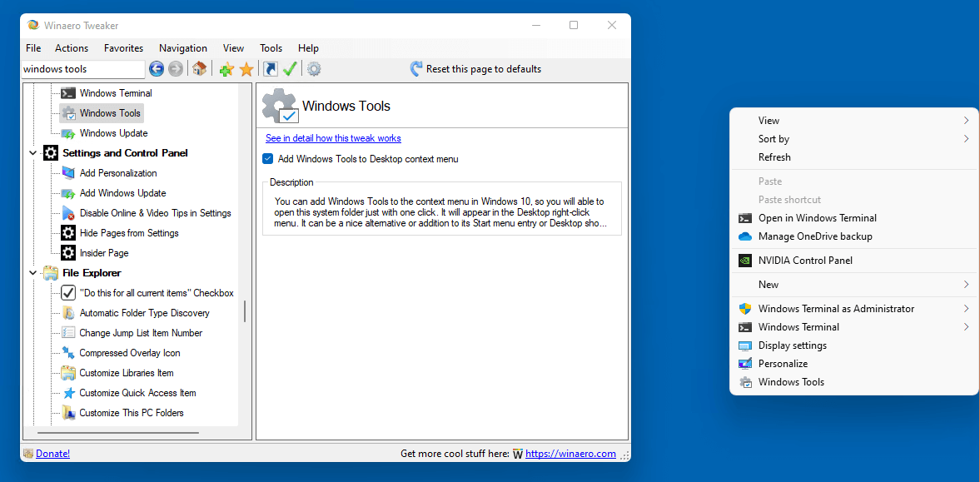The image size is (980, 482).
Task: Click the OneDrive cloud icon in context menu
Action: [744, 236]
